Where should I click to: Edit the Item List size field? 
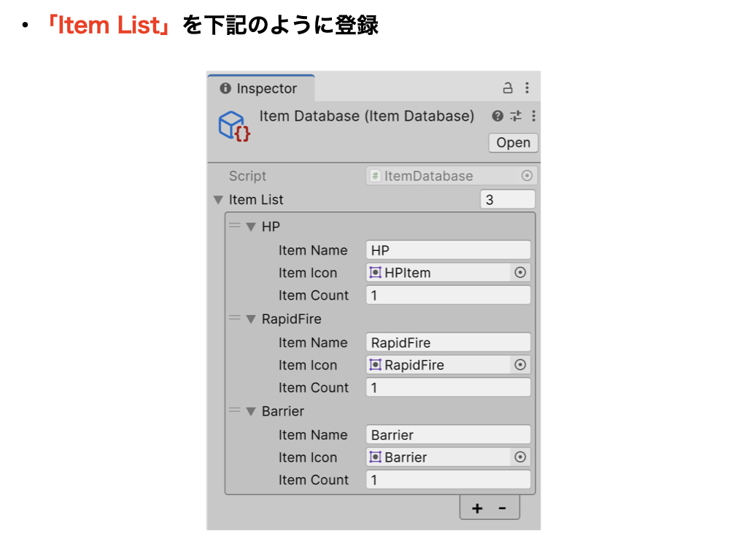508,200
